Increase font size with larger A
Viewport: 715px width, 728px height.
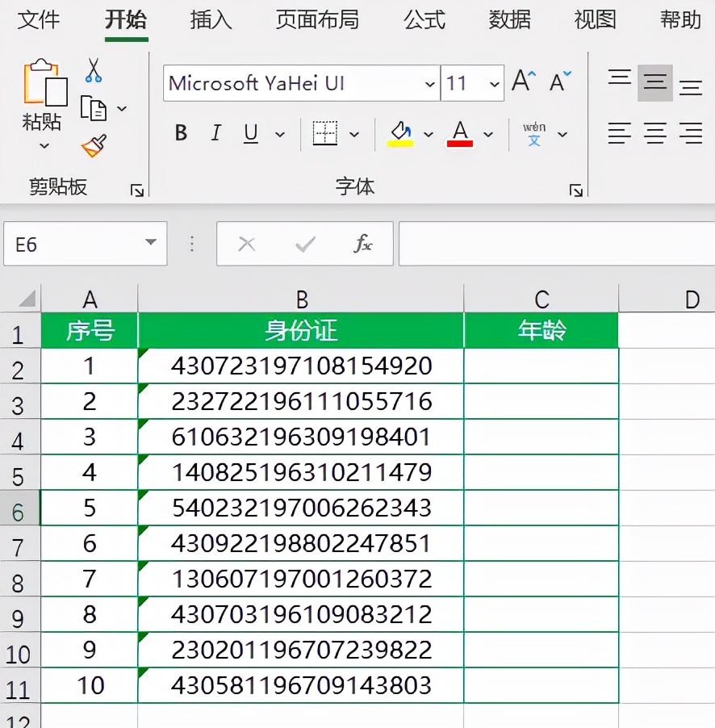click(523, 82)
